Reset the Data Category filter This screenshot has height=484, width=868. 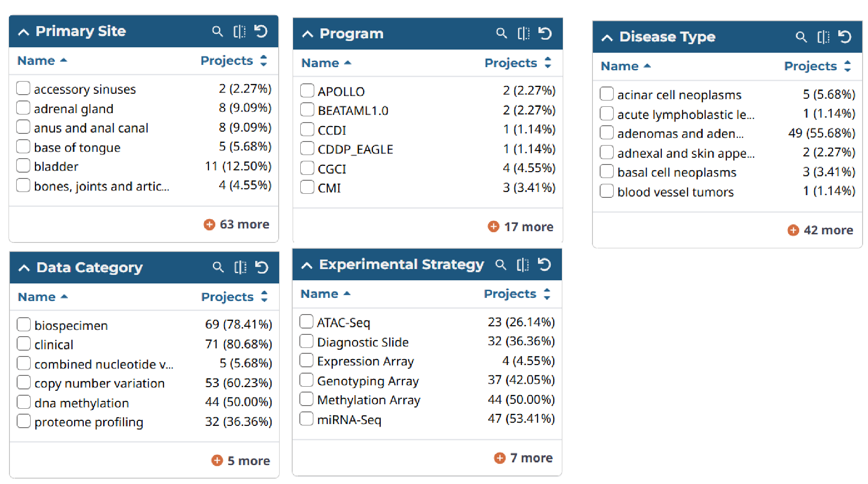262,268
